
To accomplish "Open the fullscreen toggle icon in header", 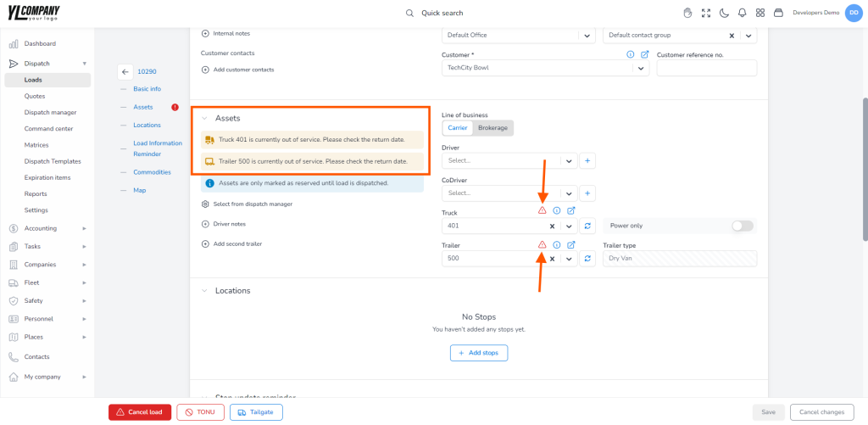I will click(x=706, y=13).
